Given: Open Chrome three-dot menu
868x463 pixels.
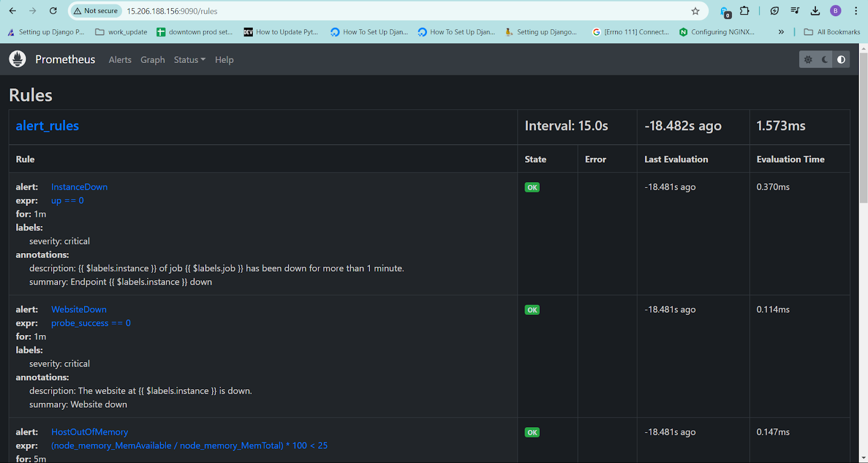Looking at the screenshot, I should click(856, 11).
